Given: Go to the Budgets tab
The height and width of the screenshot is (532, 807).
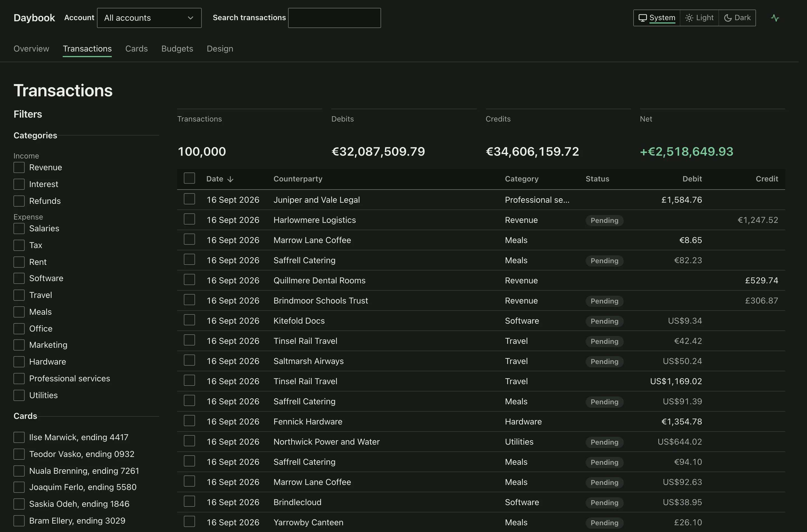Looking at the screenshot, I should (177, 49).
